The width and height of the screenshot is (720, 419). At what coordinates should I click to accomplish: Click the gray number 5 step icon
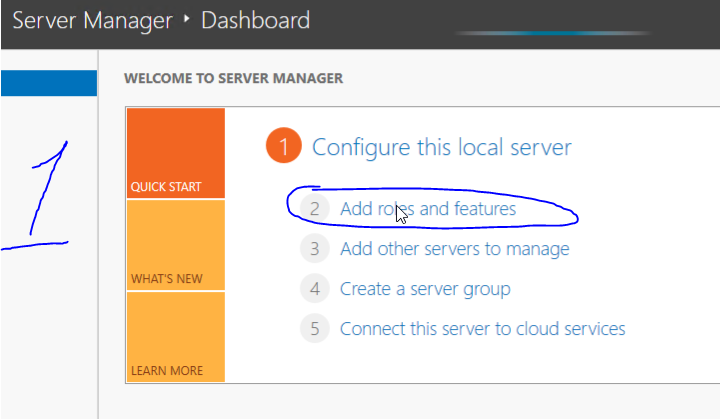(x=314, y=329)
